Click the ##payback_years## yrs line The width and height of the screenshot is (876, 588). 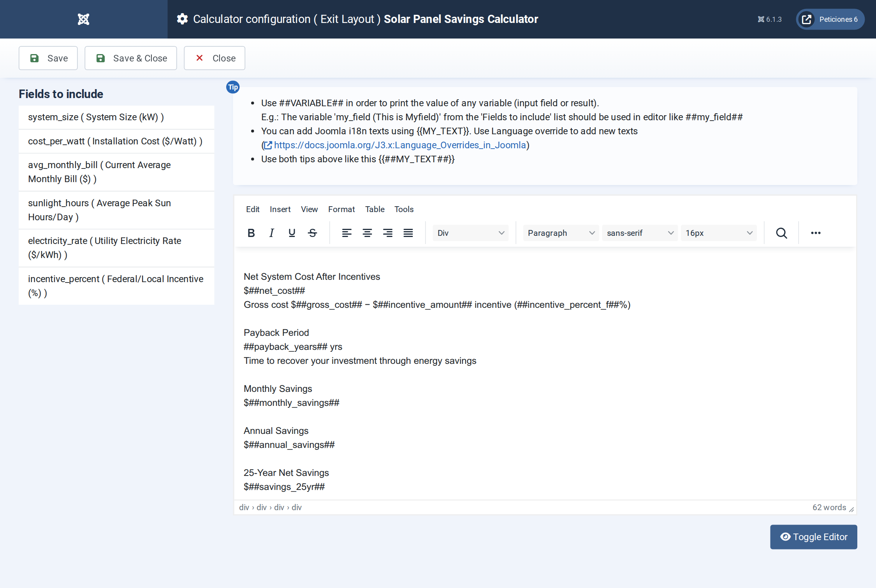pyautogui.click(x=293, y=347)
